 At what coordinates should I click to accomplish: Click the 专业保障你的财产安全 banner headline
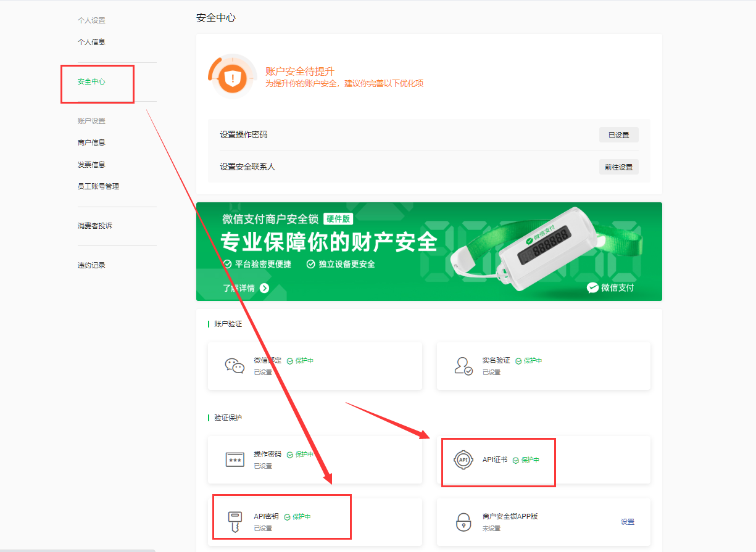point(329,242)
